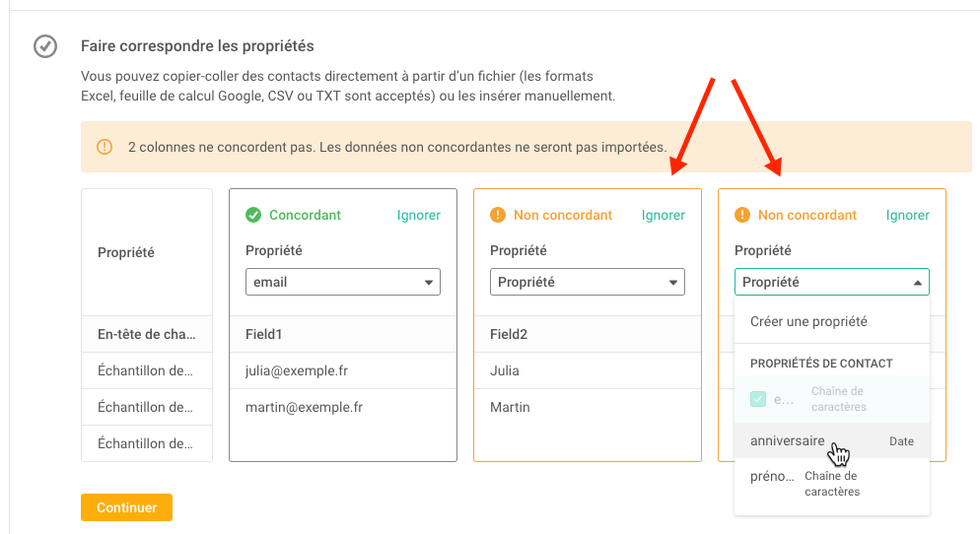Click the Field2 column orange warning icon
The image size is (980, 534).
tap(498, 215)
